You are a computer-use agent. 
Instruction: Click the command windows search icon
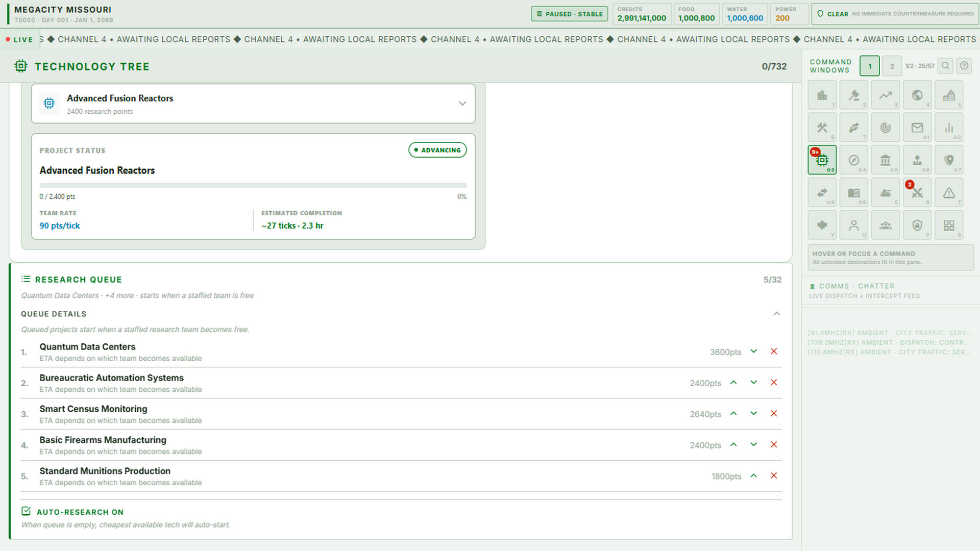tap(945, 66)
